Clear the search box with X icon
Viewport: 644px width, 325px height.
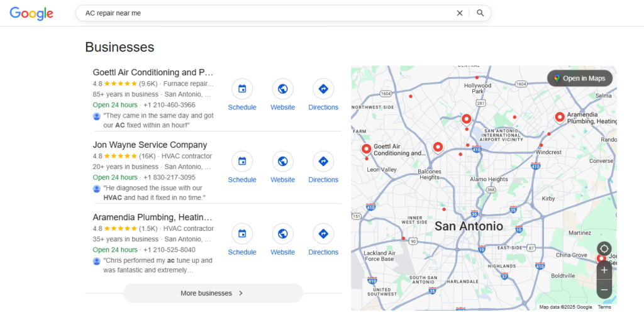click(459, 13)
